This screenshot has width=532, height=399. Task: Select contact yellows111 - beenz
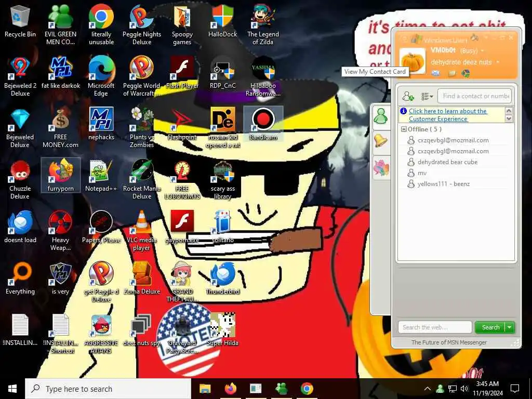click(x=444, y=184)
